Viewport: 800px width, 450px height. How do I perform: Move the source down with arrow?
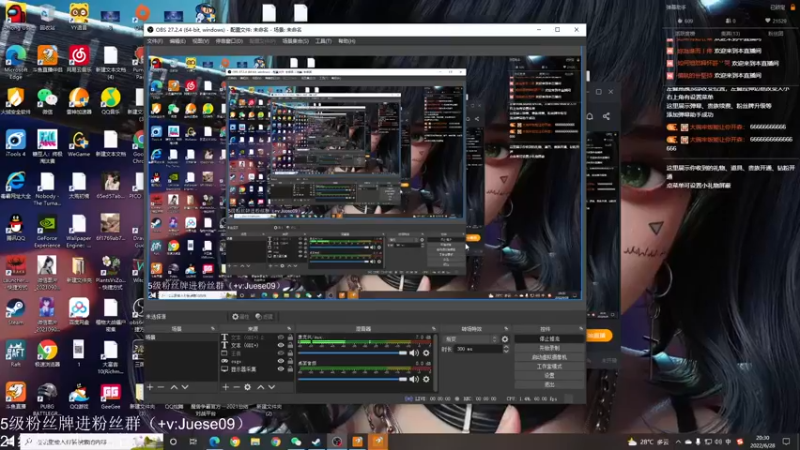[x=272, y=387]
